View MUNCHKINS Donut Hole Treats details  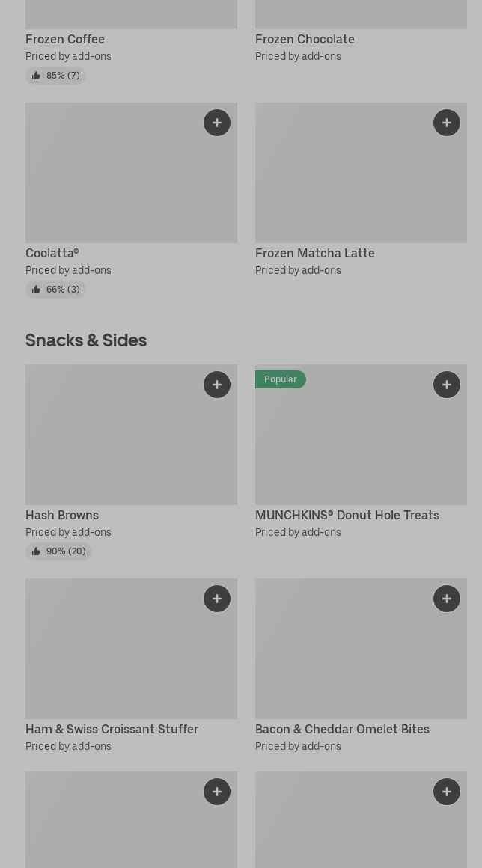coord(347,515)
